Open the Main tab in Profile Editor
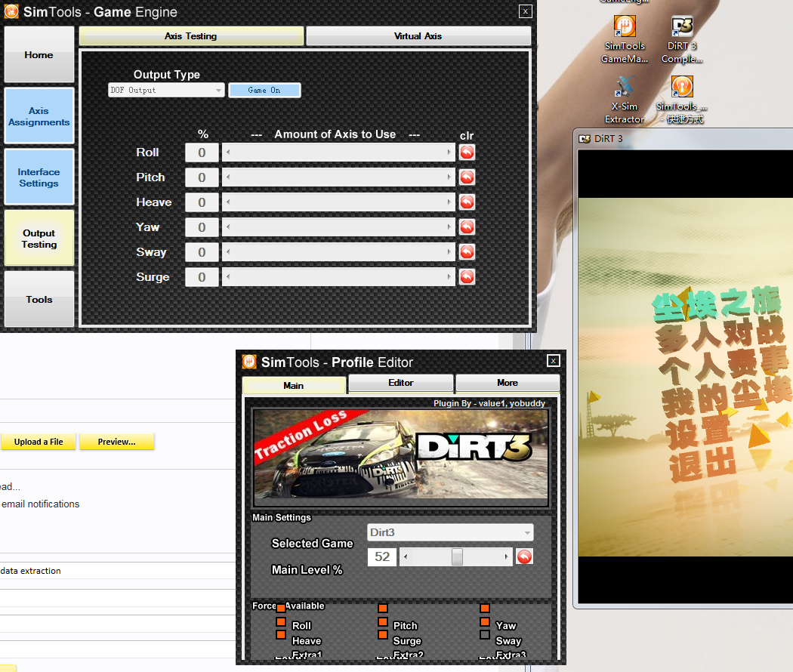The width and height of the screenshot is (793, 672). (294, 385)
